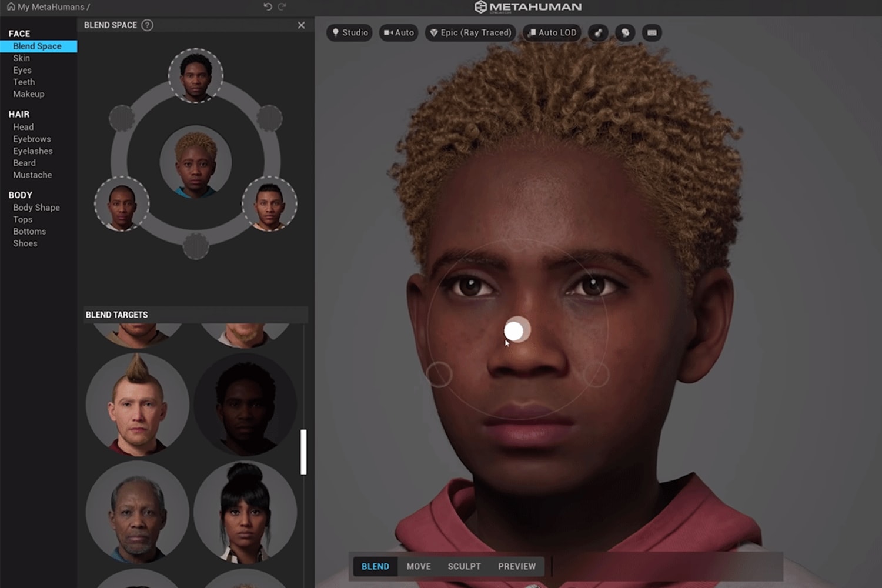Viewport: 882px width, 588px height.
Task: Switch to the Sculpt mode tab
Action: (x=465, y=566)
